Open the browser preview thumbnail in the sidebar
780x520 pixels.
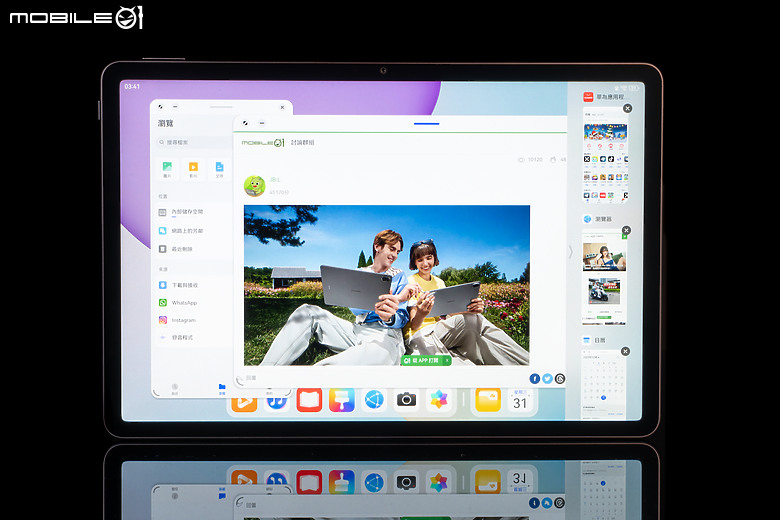604,278
